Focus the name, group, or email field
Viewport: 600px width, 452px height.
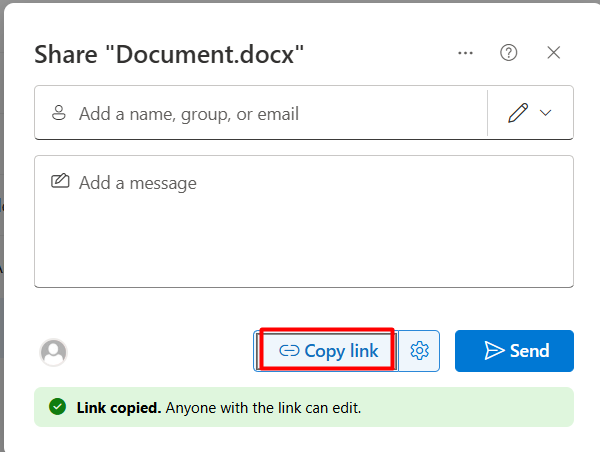(x=270, y=114)
